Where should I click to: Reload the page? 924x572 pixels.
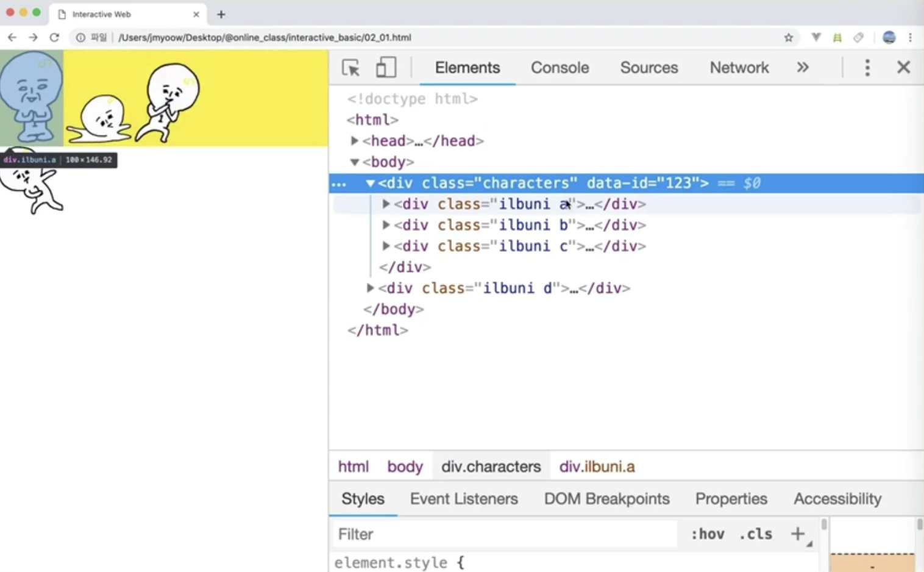(x=54, y=37)
